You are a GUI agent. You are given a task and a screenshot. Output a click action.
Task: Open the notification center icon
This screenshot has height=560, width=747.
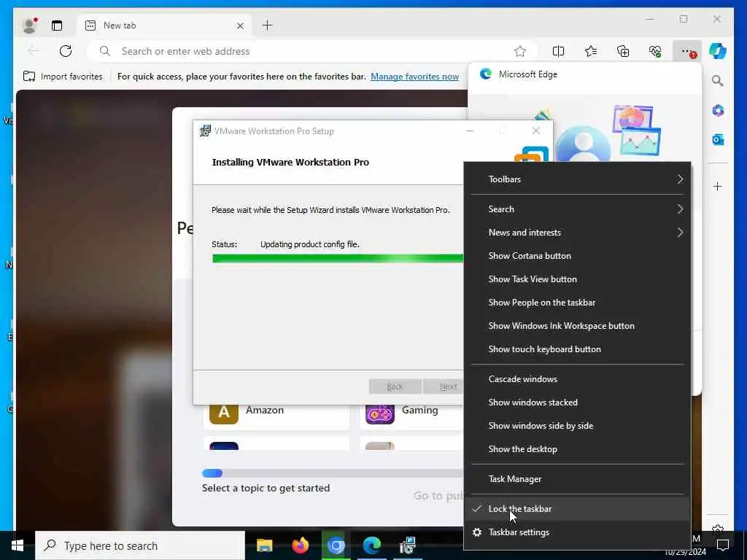click(723, 545)
